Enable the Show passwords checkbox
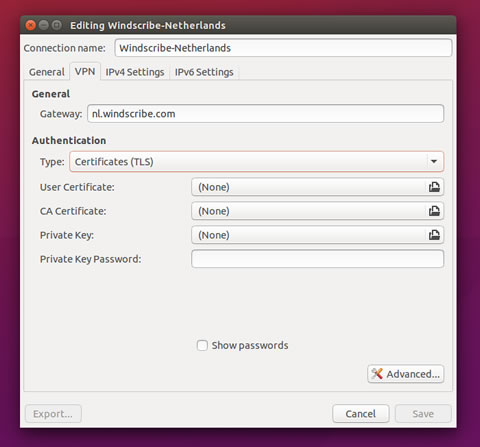Screen dimensions: 480x447 202,345
